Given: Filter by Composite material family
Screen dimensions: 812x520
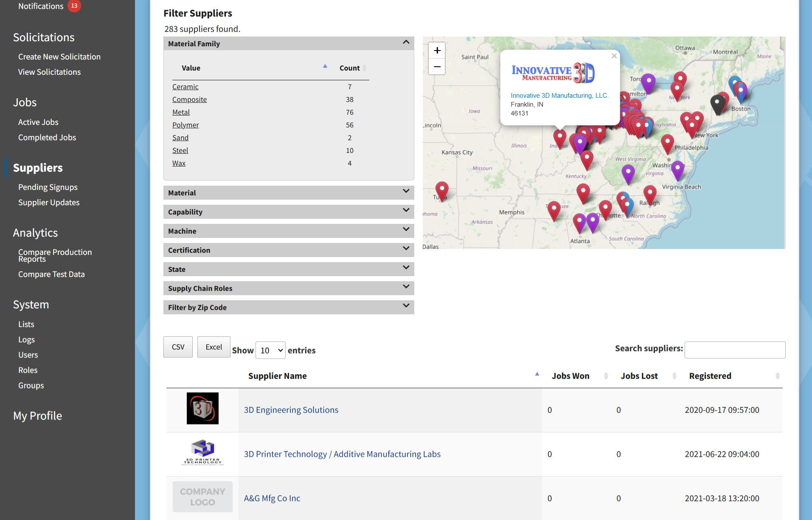Looking at the screenshot, I should pos(190,99).
